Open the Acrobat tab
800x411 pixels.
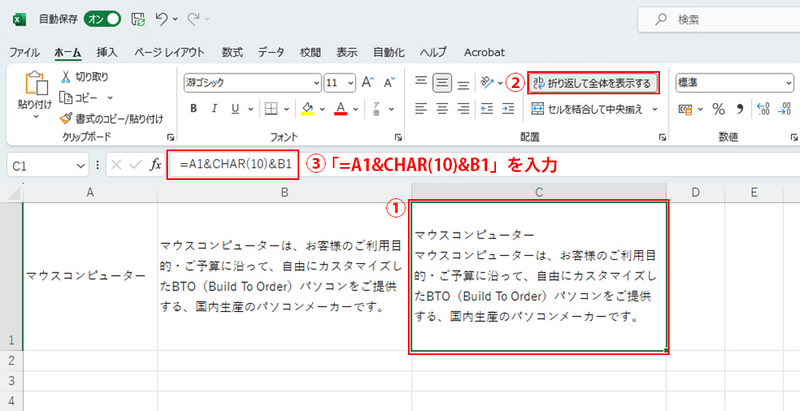click(x=484, y=52)
